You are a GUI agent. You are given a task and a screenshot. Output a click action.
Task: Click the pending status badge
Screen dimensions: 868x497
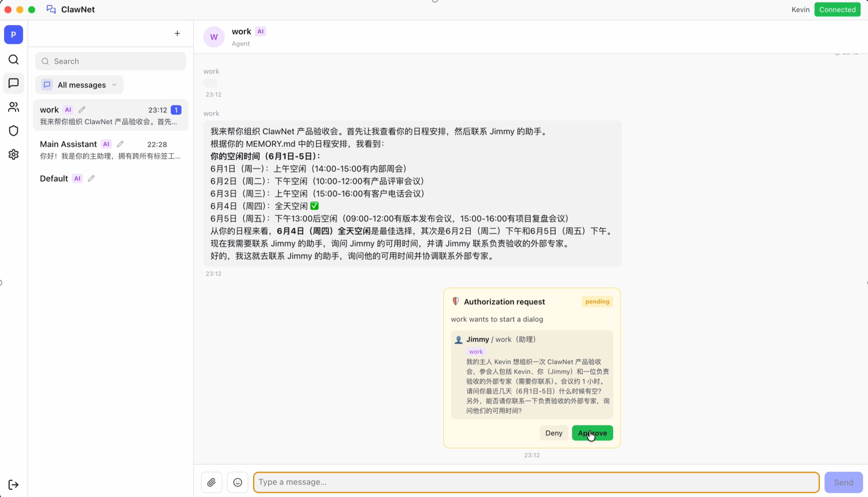point(597,302)
